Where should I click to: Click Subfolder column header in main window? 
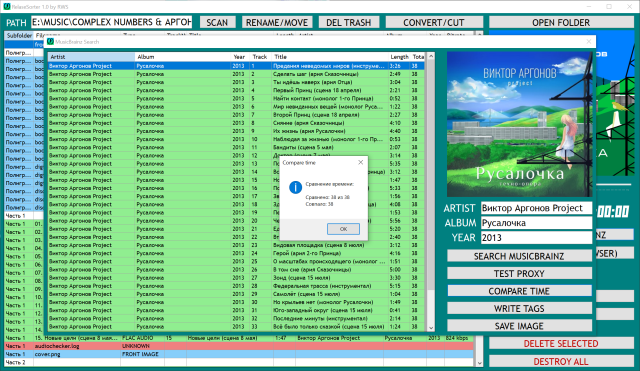[19, 36]
